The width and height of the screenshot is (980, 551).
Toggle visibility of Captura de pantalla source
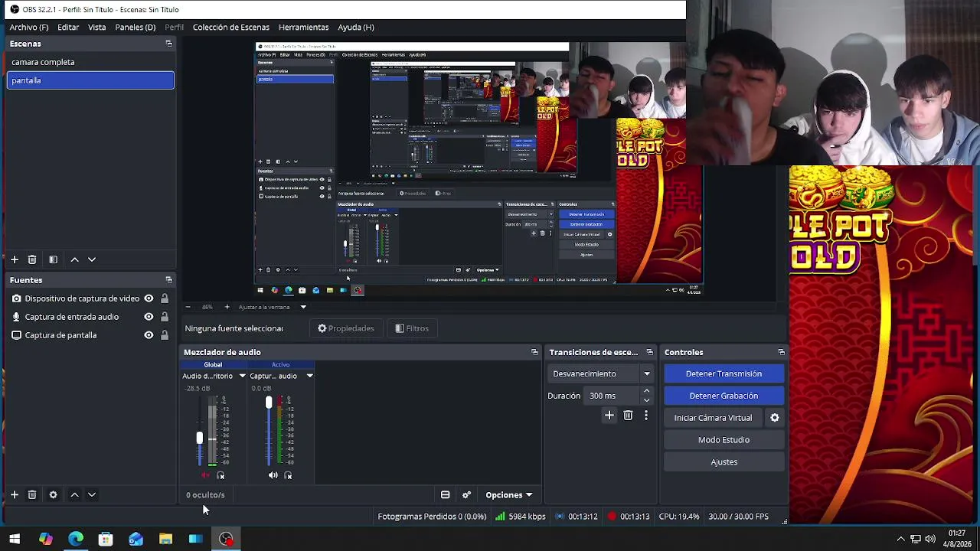[149, 335]
